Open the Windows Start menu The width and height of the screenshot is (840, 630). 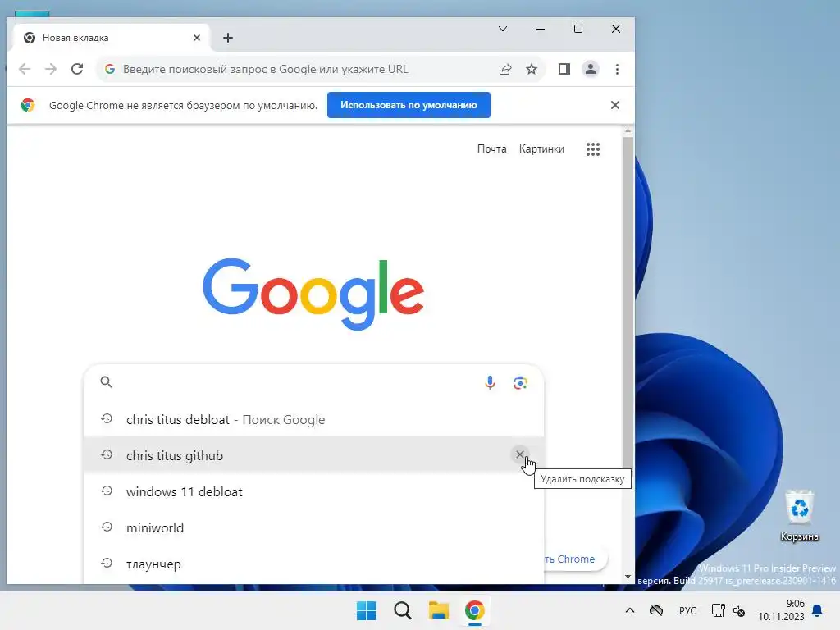pos(367,610)
